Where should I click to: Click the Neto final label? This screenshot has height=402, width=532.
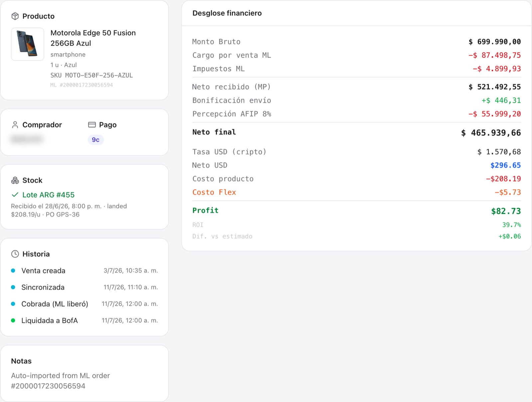(x=214, y=132)
